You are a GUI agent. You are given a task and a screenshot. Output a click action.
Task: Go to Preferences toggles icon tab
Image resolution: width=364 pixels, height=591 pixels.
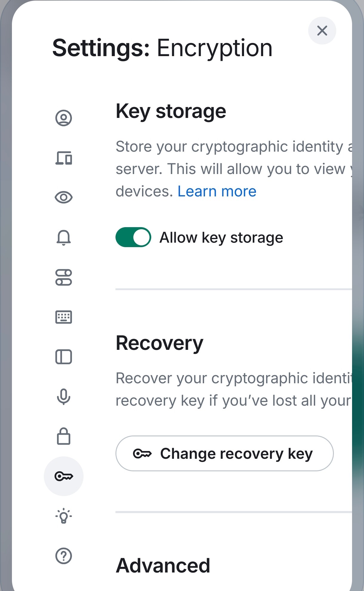pos(64,277)
